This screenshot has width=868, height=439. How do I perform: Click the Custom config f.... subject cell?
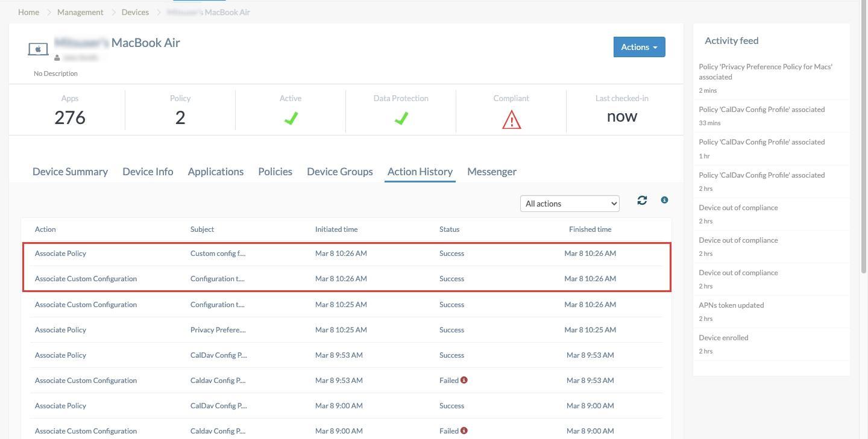point(218,254)
